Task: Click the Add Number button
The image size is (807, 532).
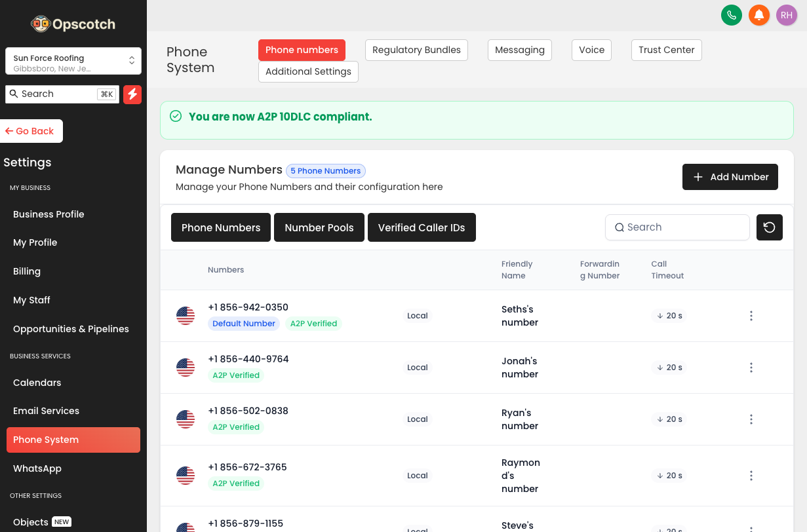Action: coord(730,177)
